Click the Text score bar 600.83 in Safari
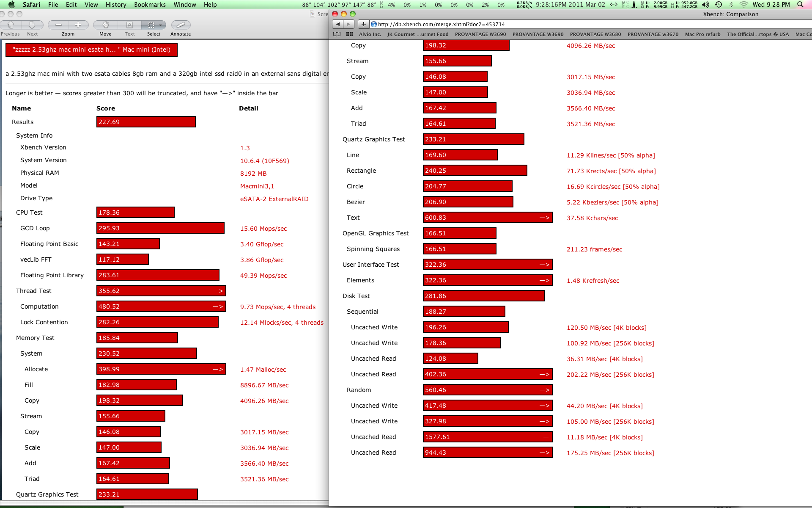The width and height of the screenshot is (812, 508). [488, 218]
